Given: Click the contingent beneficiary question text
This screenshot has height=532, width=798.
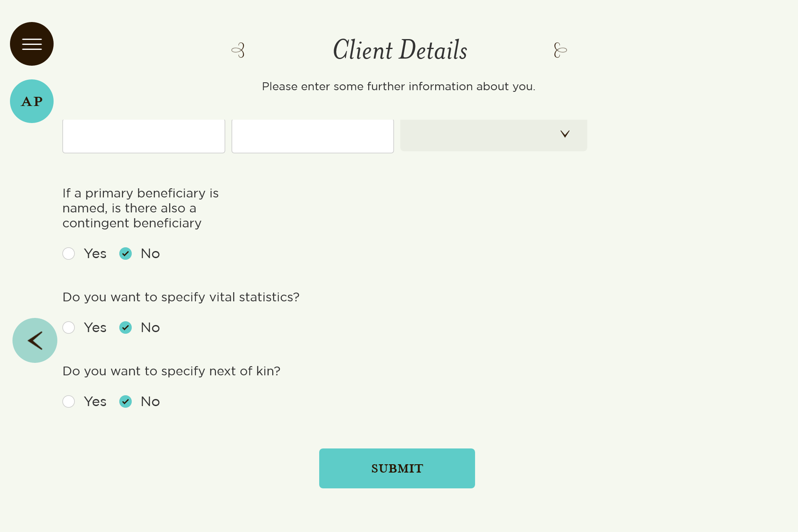Looking at the screenshot, I should (x=140, y=208).
